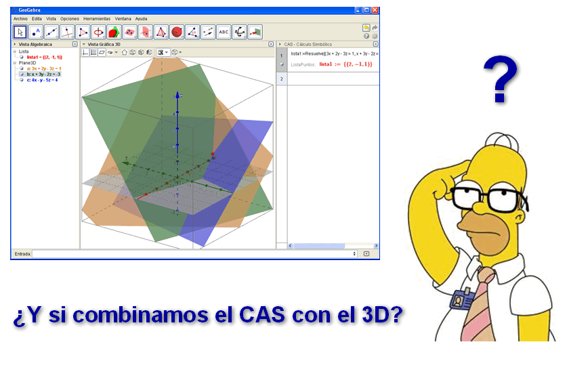Select CAS row number 2
The height and width of the screenshot is (380, 588).
pyautogui.click(x=282, y=79)
